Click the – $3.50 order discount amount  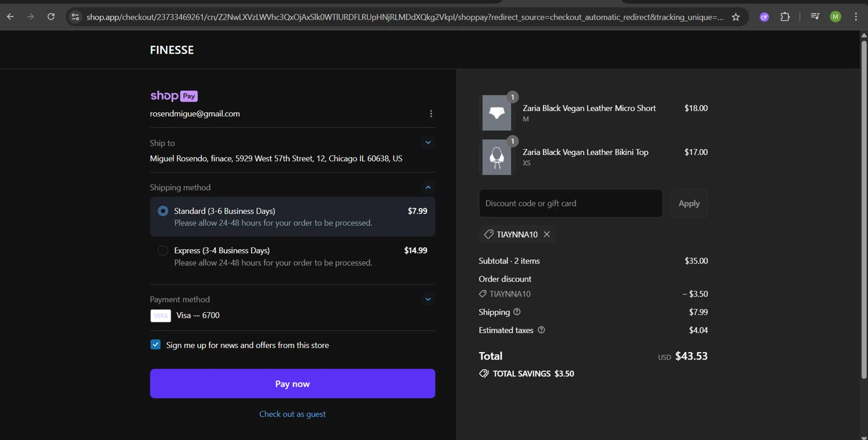695,294
